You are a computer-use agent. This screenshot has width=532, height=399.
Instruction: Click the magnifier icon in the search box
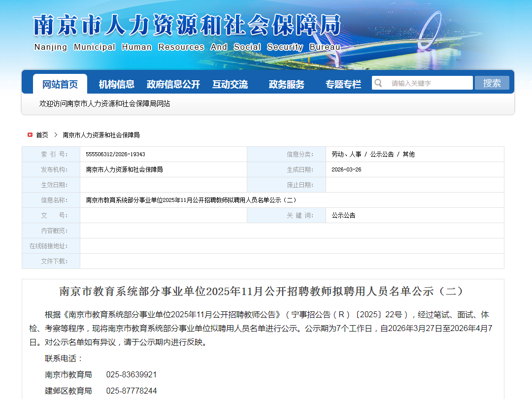pos(378,83)
